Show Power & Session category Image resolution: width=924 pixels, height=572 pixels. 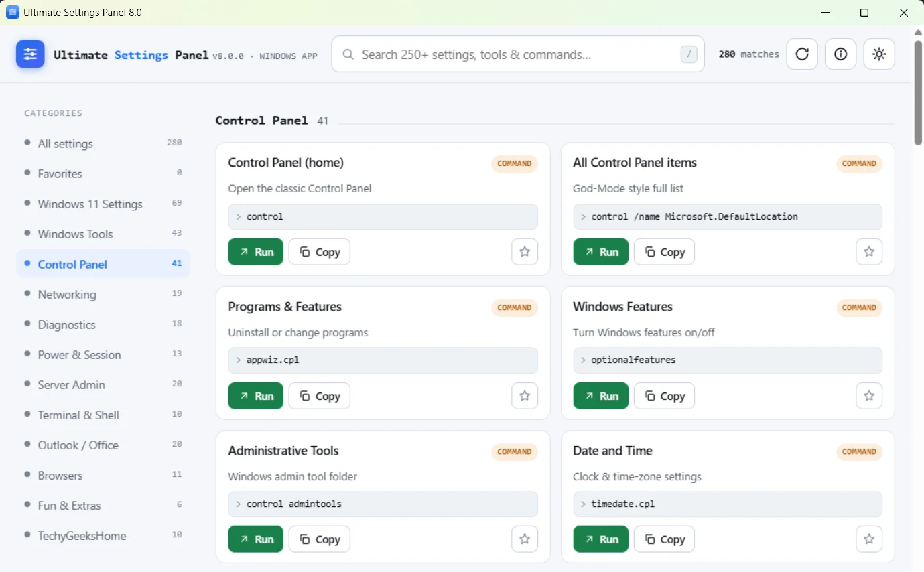coord(103,354)
